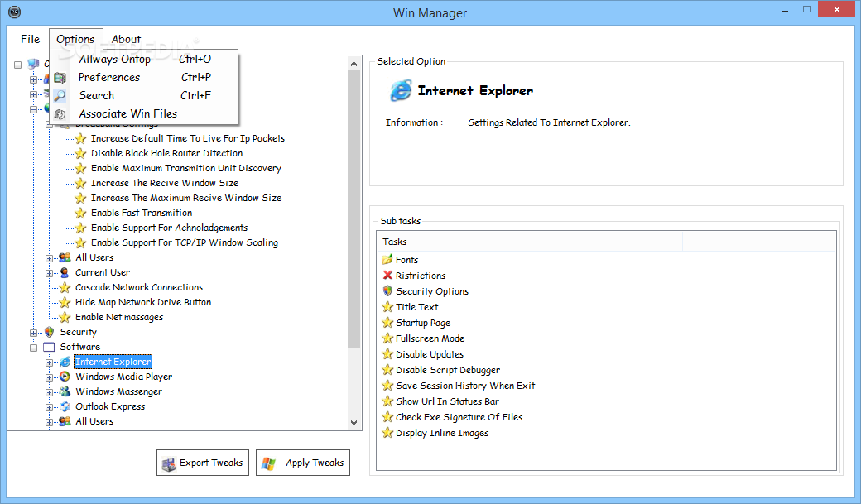
Task: Open the About menu
Action: coord(126,39)
